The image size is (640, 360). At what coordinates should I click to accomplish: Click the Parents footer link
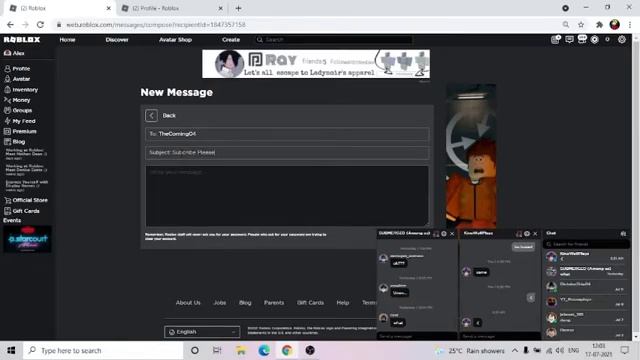(x=274, y=302)
